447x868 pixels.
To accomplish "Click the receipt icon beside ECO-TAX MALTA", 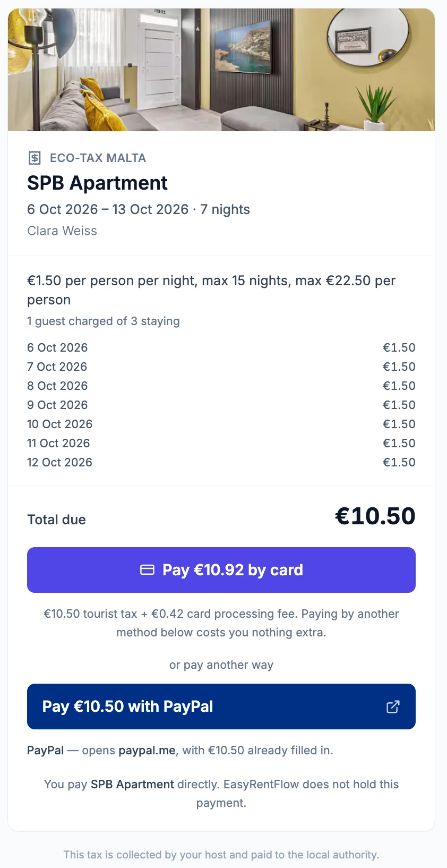I will pos(35,158).
